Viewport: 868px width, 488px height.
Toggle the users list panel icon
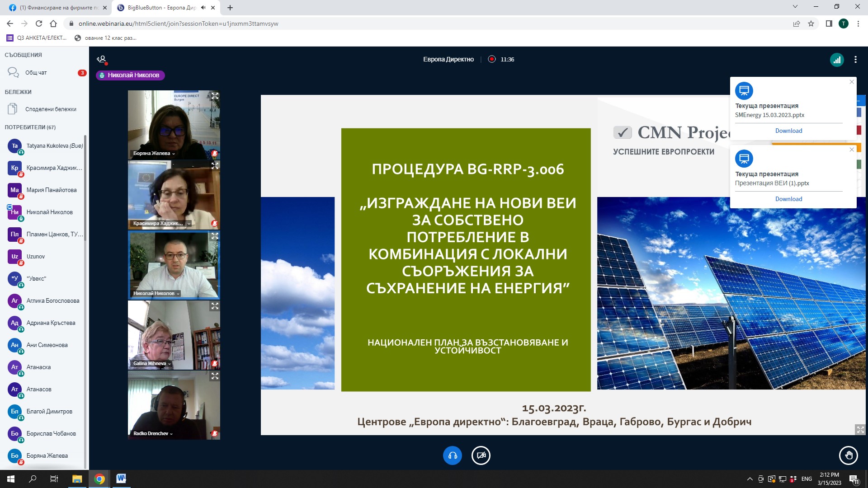pyautogui.click(x=102, y=59)
